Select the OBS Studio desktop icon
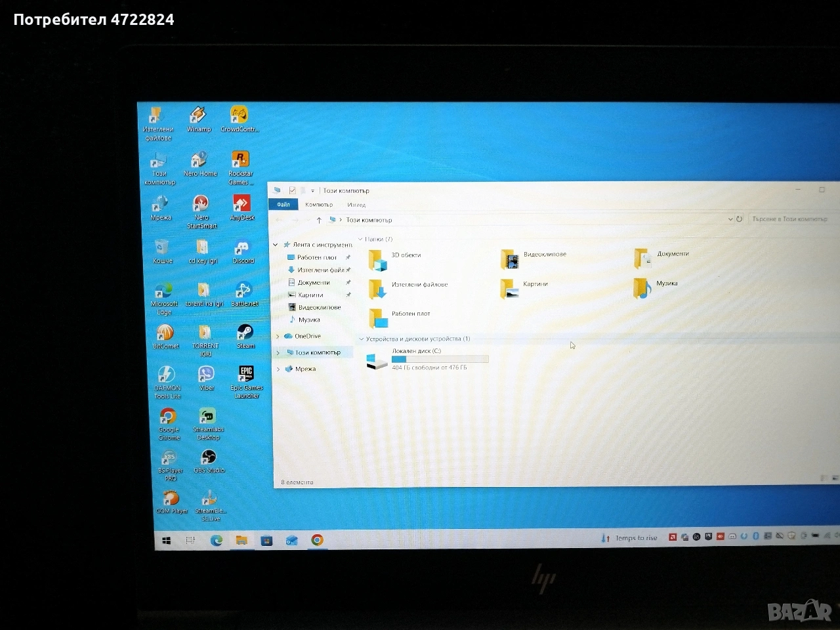 pos(209,461)
